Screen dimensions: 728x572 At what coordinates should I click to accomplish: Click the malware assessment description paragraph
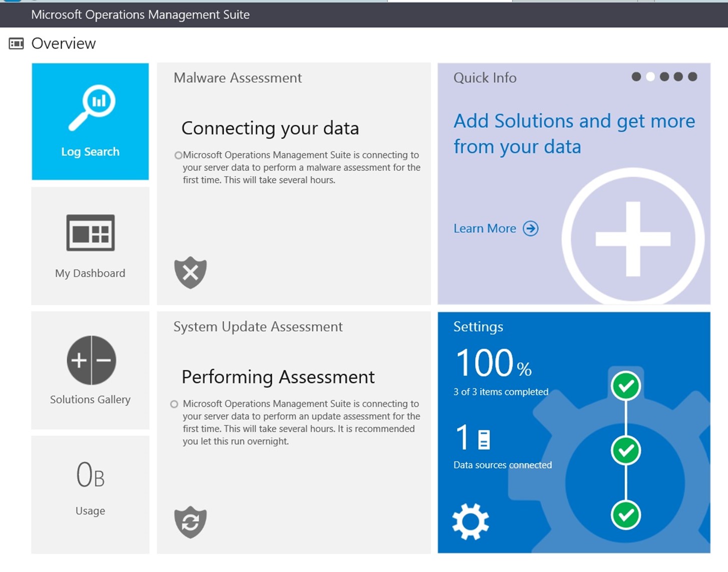pos(302,167)
